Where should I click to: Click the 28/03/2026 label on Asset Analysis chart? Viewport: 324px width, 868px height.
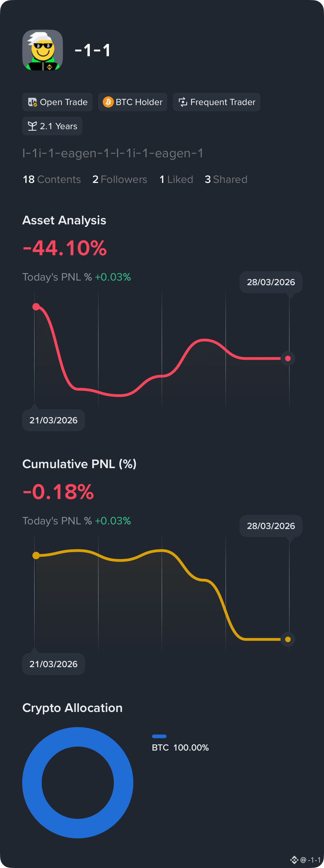tap(271, 282)
